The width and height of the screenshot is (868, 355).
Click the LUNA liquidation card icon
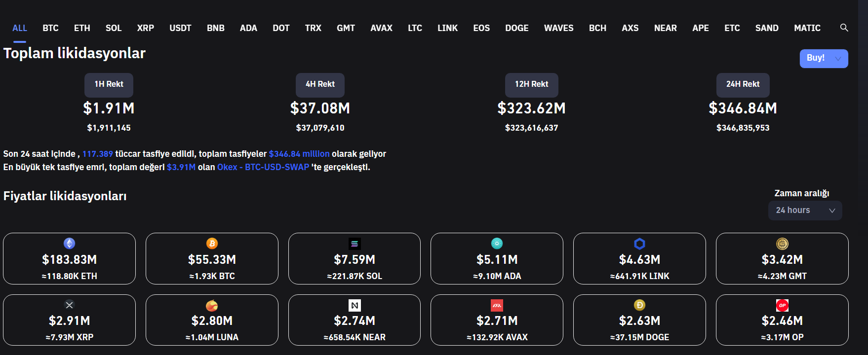coord(212,305)
